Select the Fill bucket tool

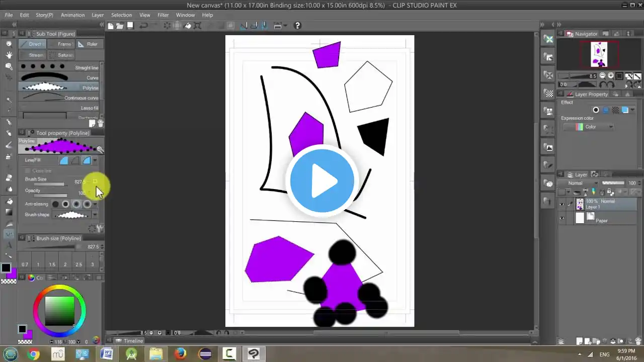9,200
